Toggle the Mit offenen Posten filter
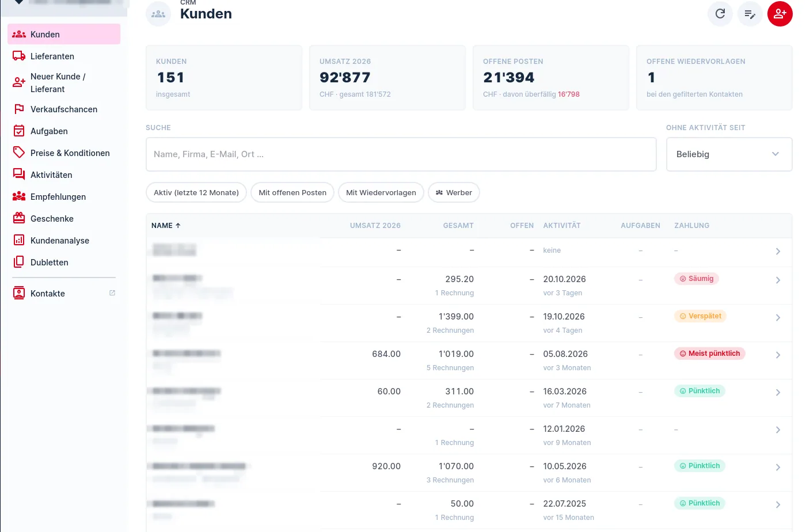806x532 pixels. pyautogui.click(x=292, y=192)
